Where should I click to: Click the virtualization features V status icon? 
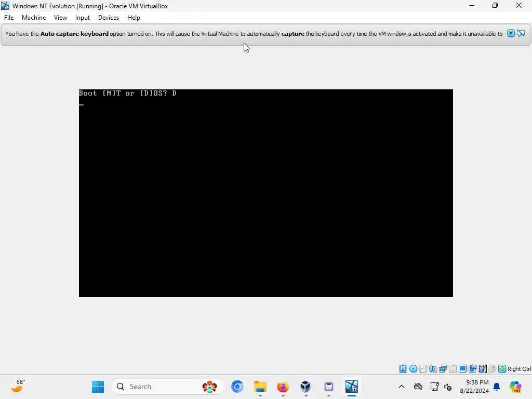(483, 369)
